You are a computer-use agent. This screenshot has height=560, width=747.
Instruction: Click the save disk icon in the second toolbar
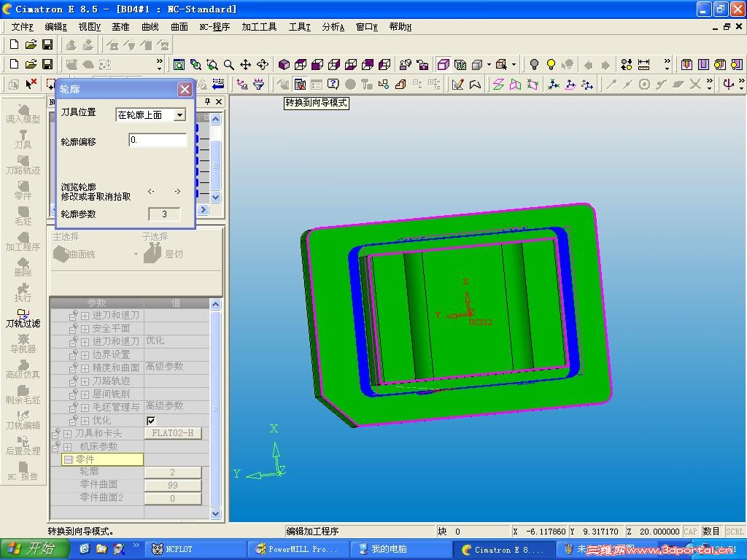tap(47, 64)
